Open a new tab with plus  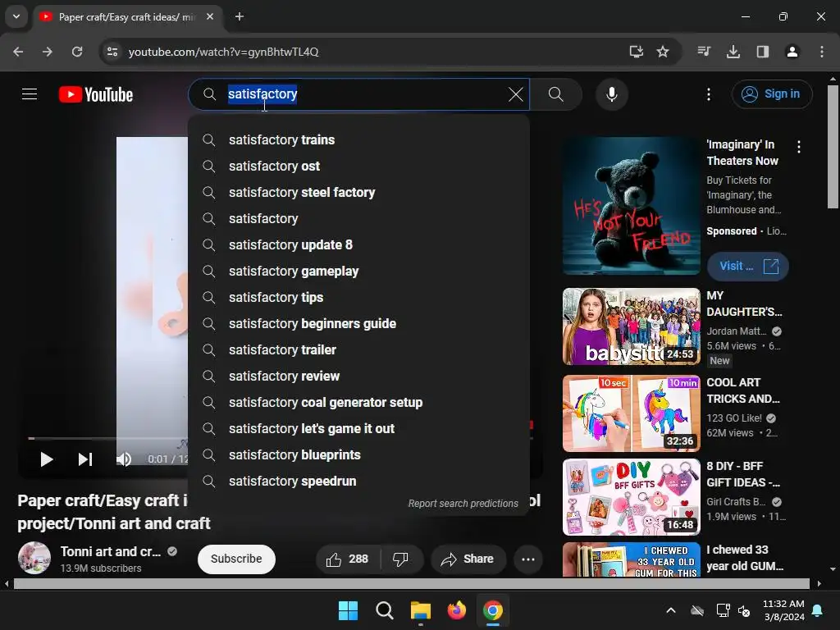(x=240, y=16)
